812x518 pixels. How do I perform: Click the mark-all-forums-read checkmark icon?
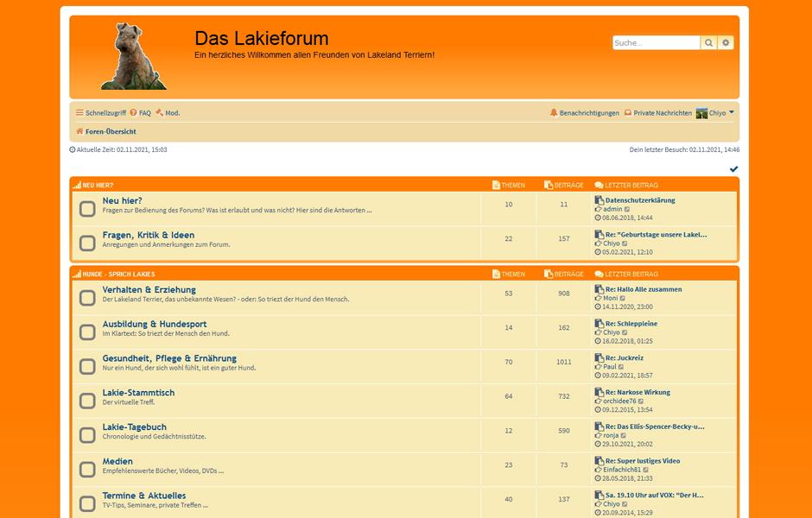pos(733,169)
